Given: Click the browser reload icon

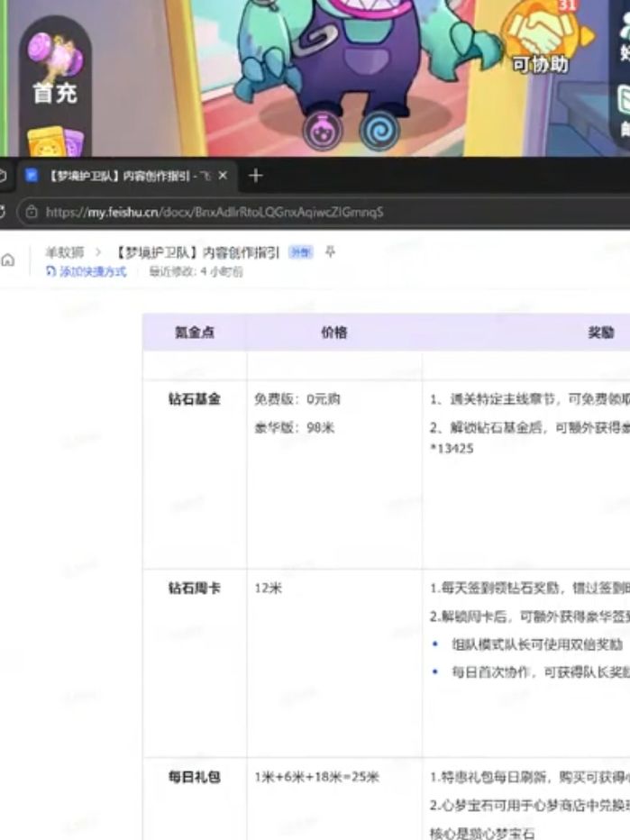Looking at the screenshot, I should pos(4,212).
